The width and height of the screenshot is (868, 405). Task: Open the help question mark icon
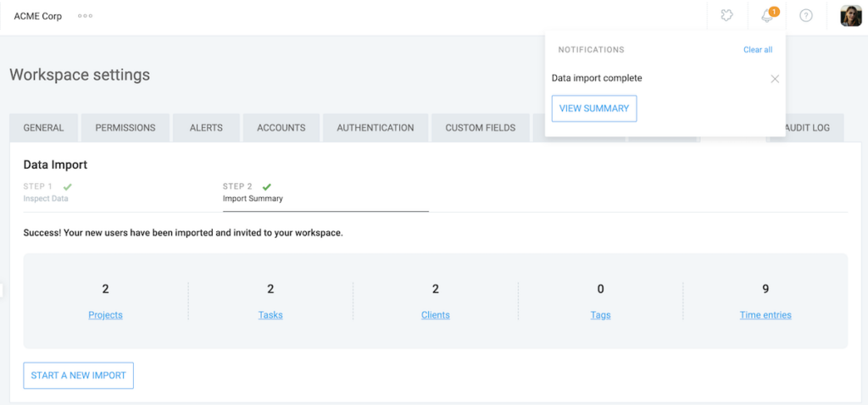806,16
